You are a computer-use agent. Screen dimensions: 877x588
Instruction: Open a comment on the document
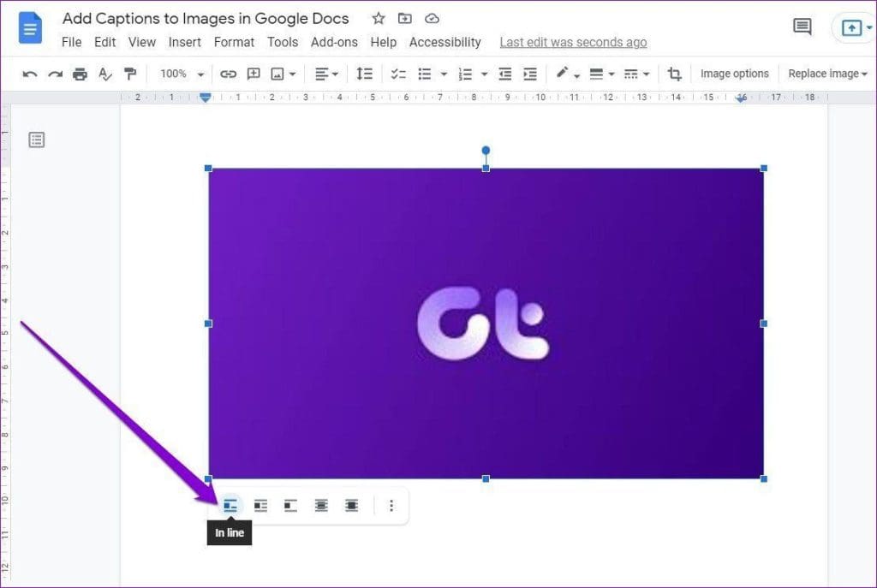pos(802,27)
